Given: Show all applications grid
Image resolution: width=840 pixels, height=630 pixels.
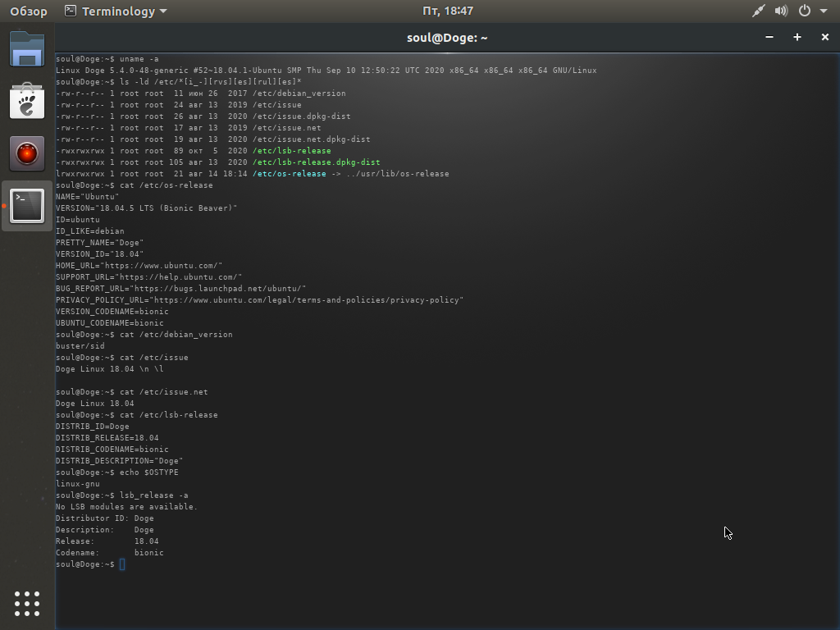Looking at the screenshot, I should point(27,604).
